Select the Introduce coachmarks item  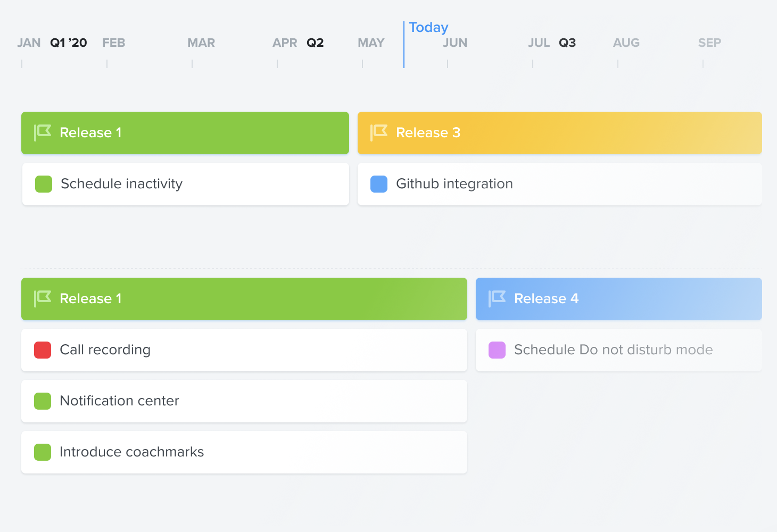tap(244, 452)
